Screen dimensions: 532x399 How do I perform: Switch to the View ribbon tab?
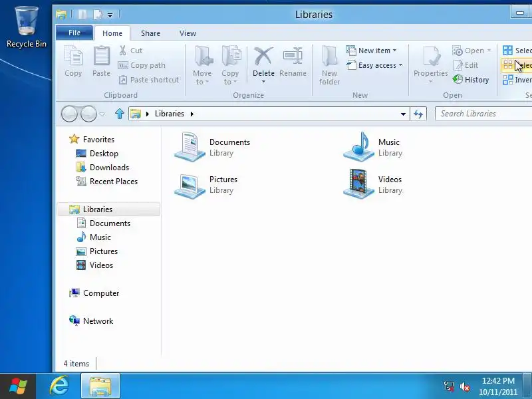188,33
